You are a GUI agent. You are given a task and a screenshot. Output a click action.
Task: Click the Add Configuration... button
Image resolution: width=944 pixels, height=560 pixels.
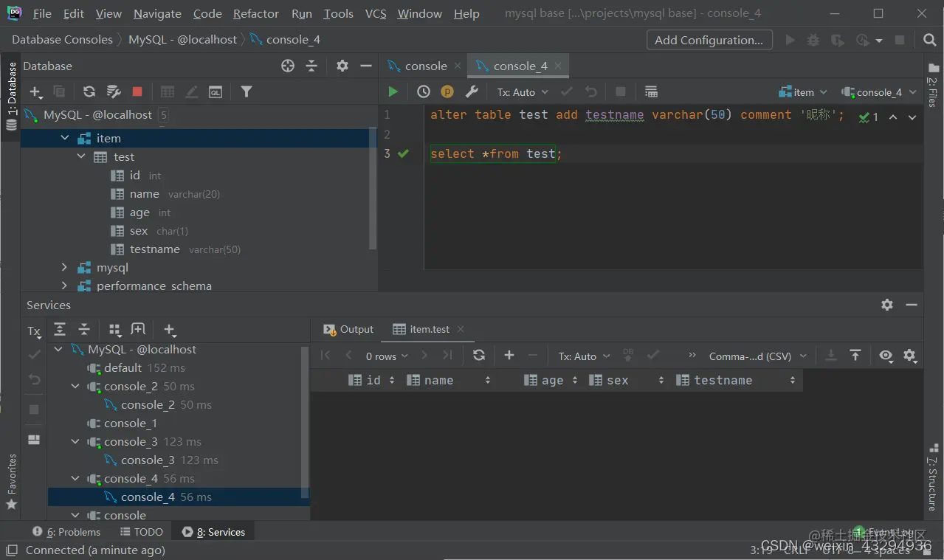(x=709, y=40)
